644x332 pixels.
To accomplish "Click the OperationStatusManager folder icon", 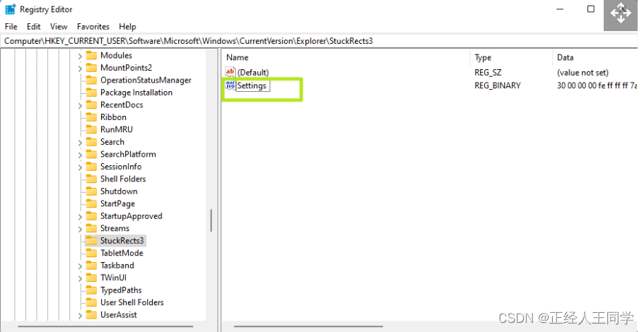I will 92,80.
